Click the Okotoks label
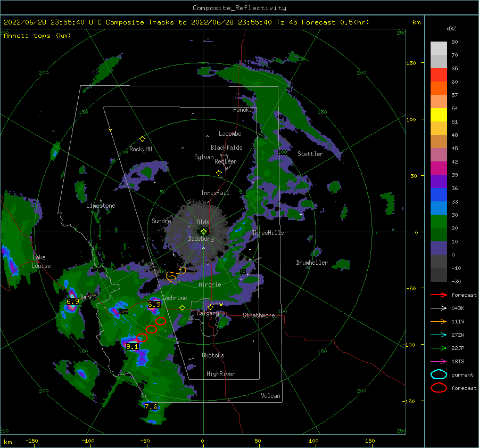The width and height of the screenshot is (479, 448). tap(213, 355)
